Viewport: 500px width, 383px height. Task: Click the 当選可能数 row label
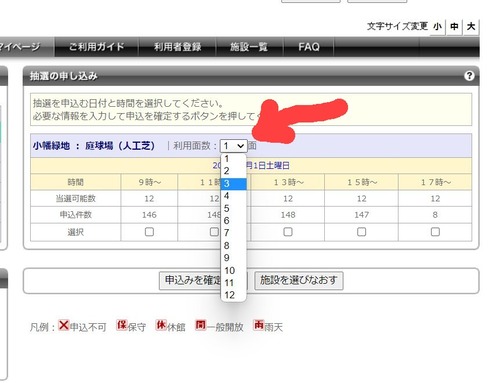pos(76,199)
